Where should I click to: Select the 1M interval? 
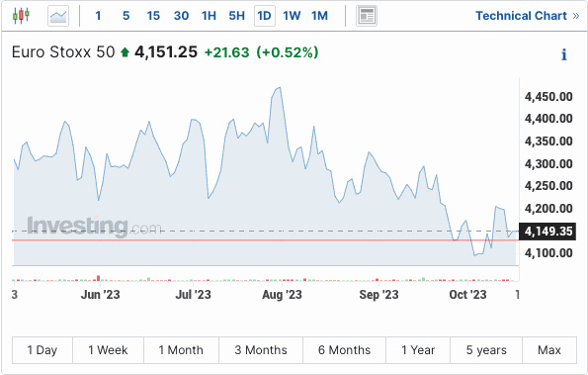click(x=319, y=16)
